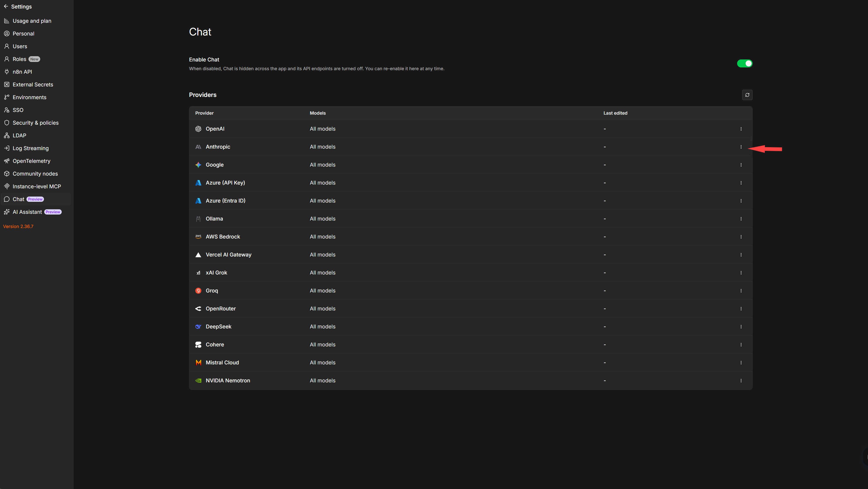868x489 pixels.
Task: Open the Cohere row actions menu
Action: tap(741, 344)
